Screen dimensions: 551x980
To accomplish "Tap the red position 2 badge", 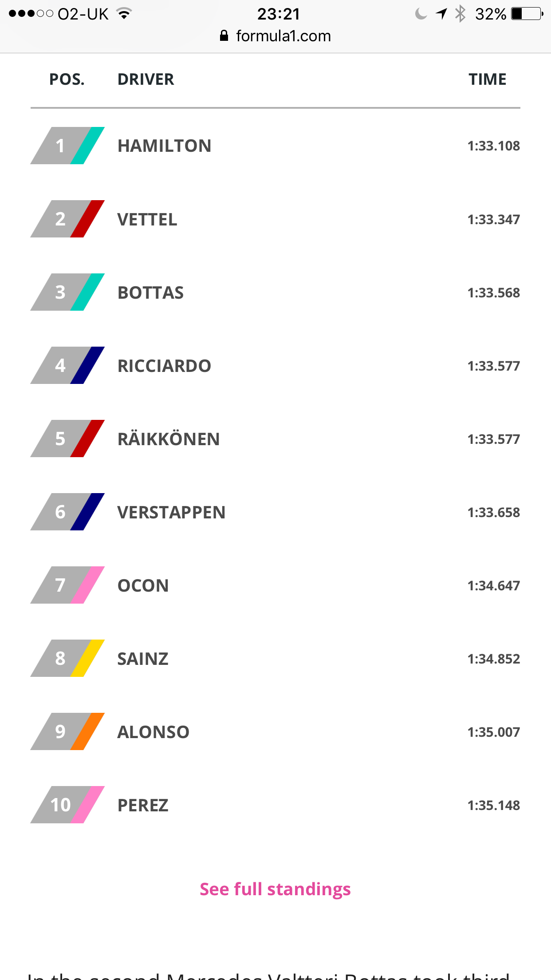I will (67, 219).
